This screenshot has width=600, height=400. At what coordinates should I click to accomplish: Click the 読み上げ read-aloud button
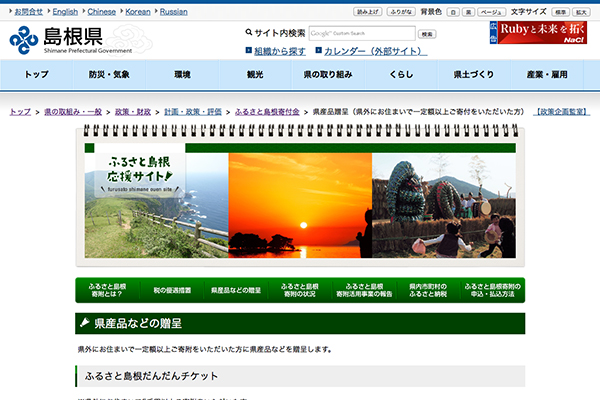pyautogui.click(x=367, y=12)
